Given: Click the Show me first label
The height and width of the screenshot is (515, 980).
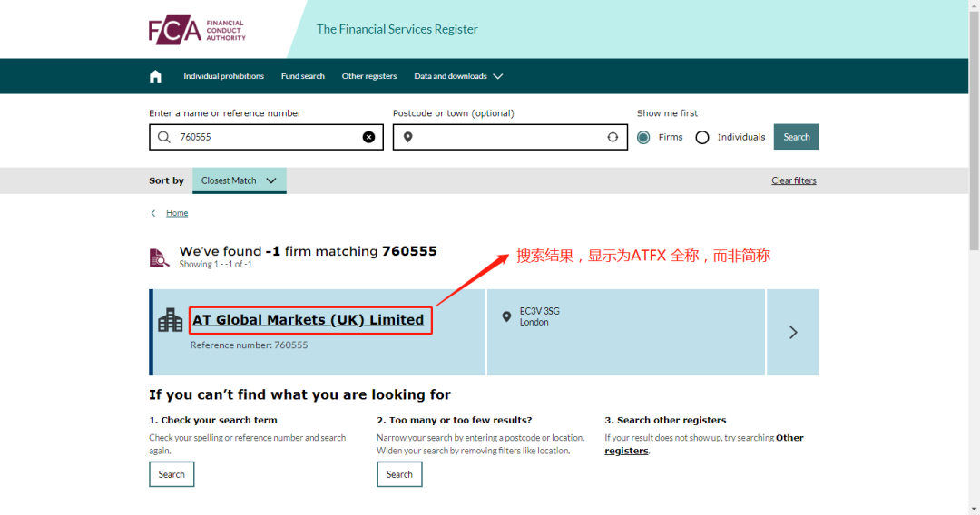Looking at the screenshot, I should [667, 113].
